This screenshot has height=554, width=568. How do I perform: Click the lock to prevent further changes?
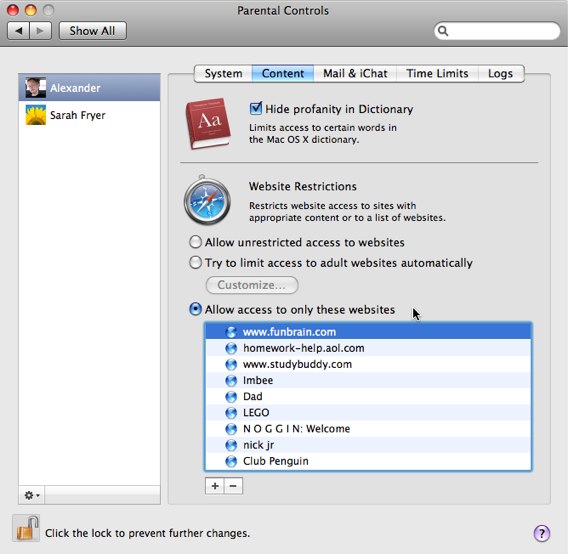(26, 529)
